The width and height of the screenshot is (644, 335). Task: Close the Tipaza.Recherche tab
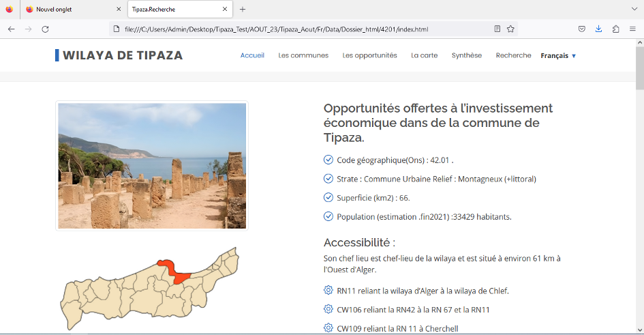coord(224,10)
